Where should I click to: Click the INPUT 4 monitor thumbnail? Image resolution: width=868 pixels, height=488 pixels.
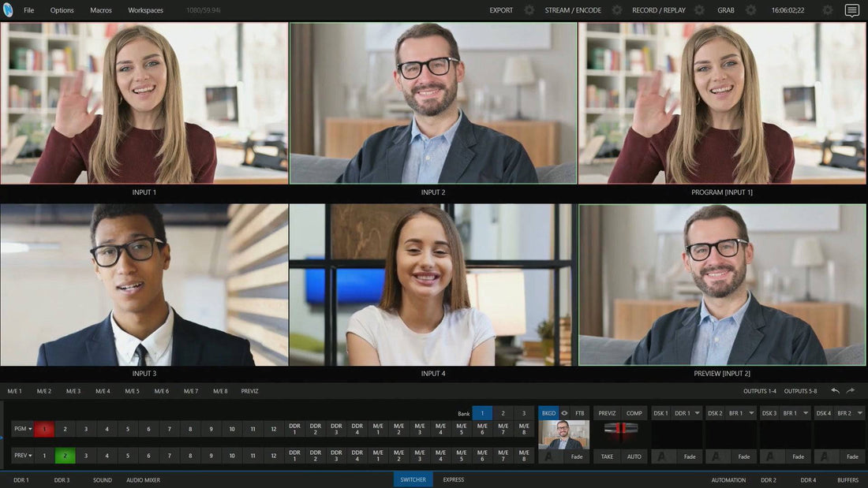(x=432, y=285)
